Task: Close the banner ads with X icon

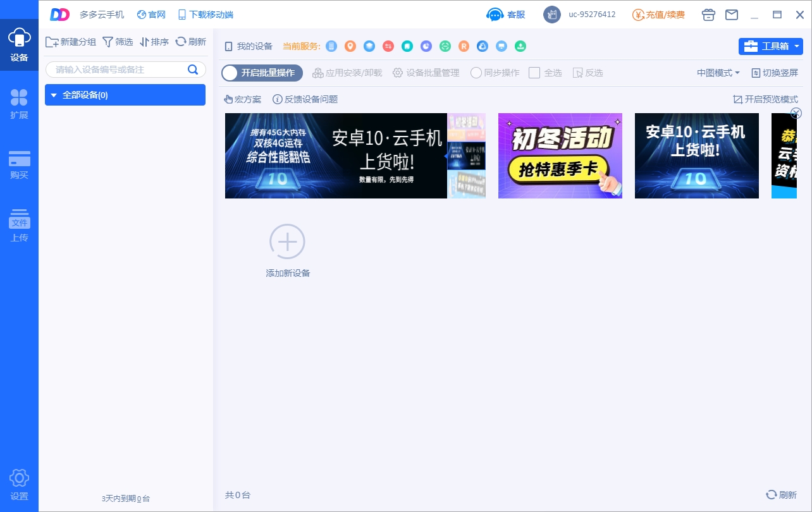Action: 796,113
